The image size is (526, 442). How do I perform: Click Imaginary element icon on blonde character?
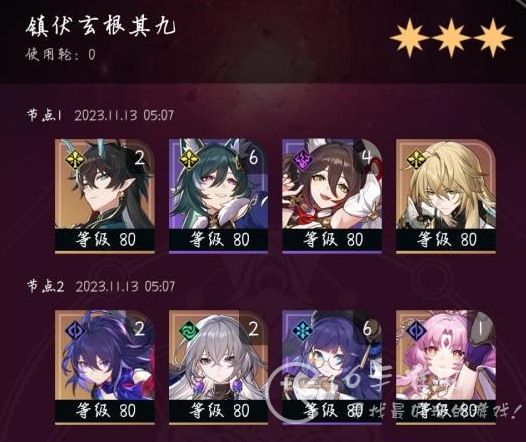coord(416,160)
